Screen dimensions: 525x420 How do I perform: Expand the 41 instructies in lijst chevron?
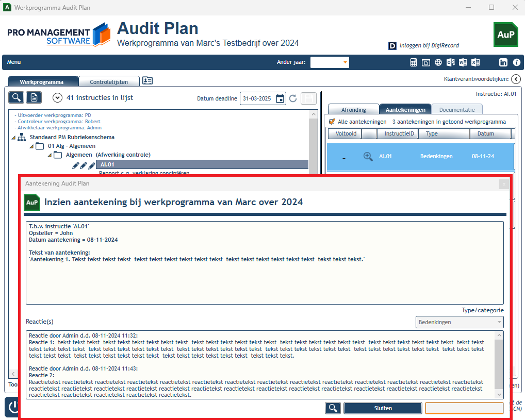pyautogui.click(x=58, y=98)
